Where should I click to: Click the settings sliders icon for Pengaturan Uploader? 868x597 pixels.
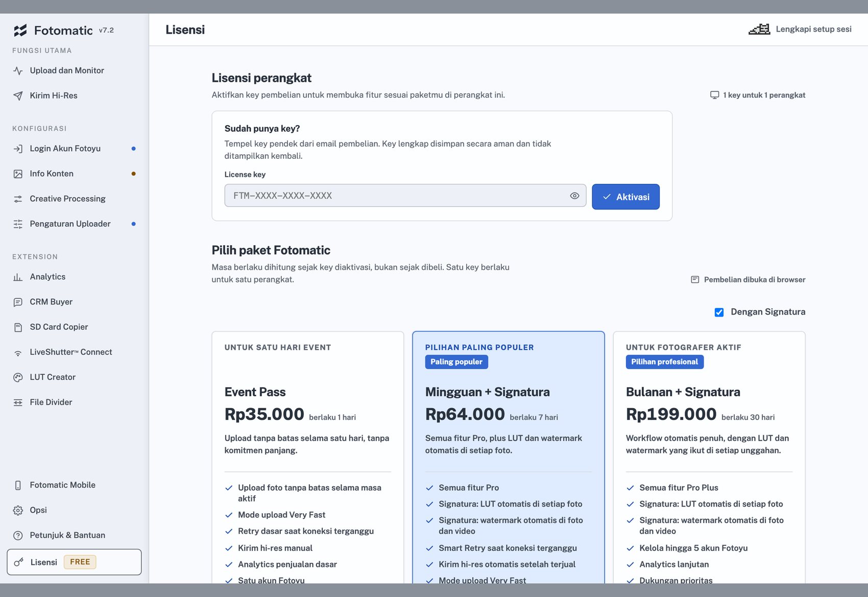tap(18, 224)
